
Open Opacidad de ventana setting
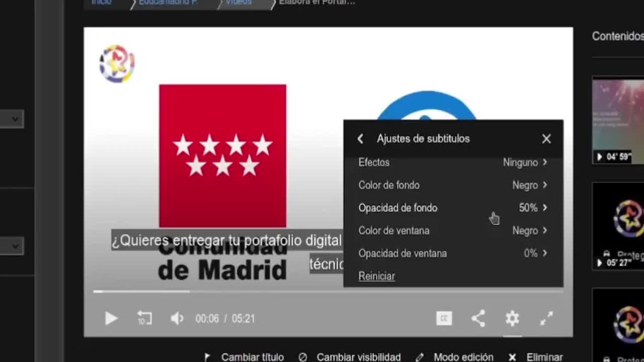coord(453,253)
